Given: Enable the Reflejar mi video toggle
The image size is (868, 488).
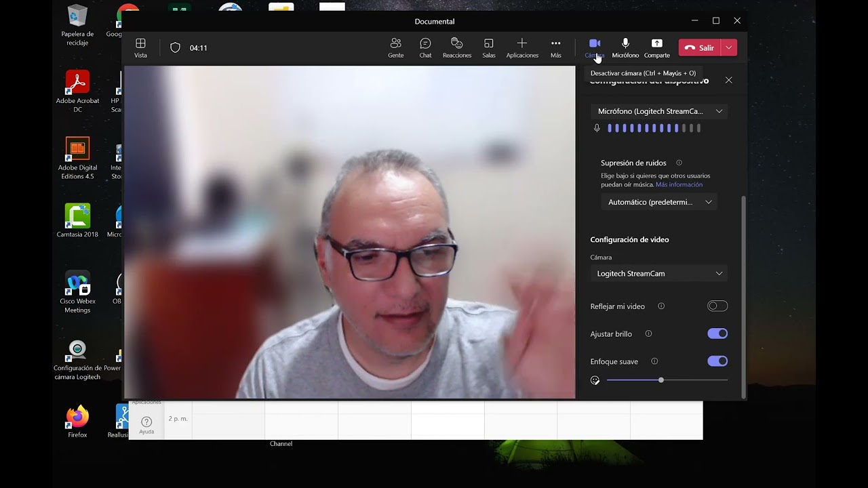Looking at the screenshot, I should click(717, 306).
